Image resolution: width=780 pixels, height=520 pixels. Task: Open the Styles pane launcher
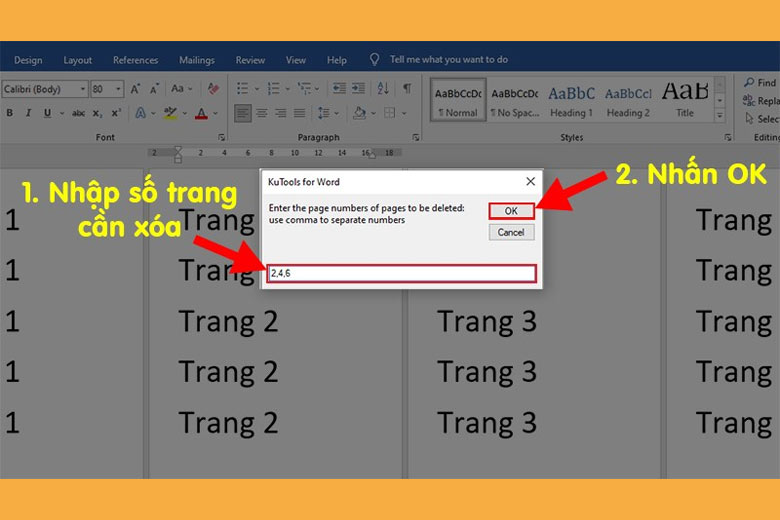pos(728,137)
